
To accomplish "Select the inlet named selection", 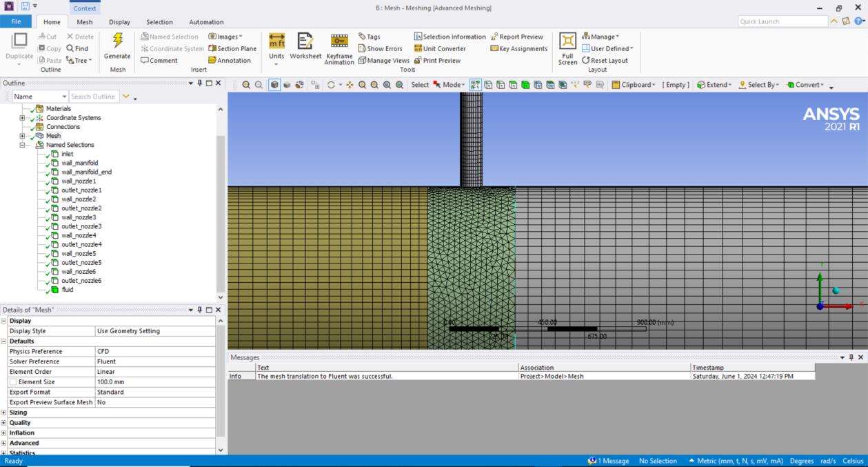I will click(67, 154).
